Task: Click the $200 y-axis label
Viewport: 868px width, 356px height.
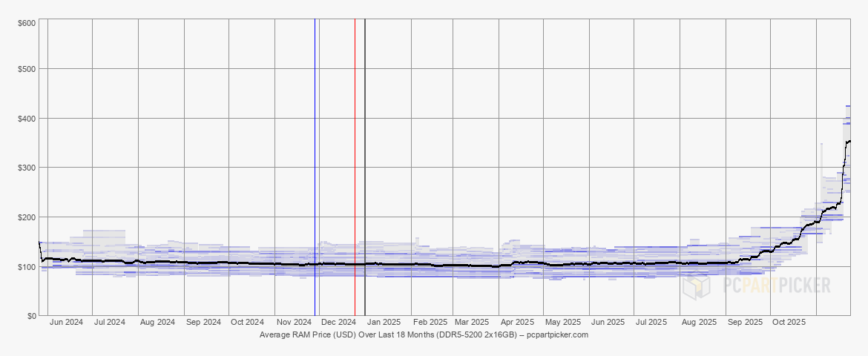Action: (27, 217)
